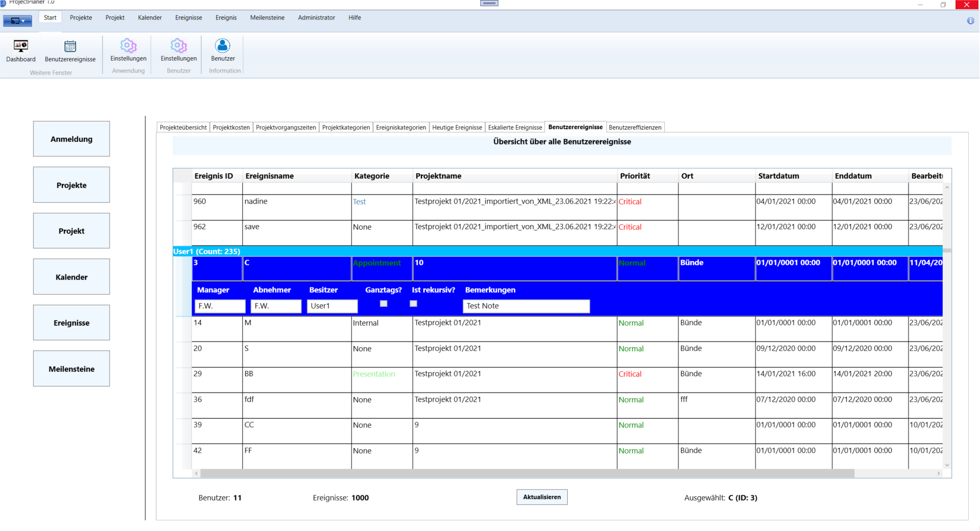Screen dimensions: 980x531
Task: Click location "fff" in row 36
Action: (684, 399)
